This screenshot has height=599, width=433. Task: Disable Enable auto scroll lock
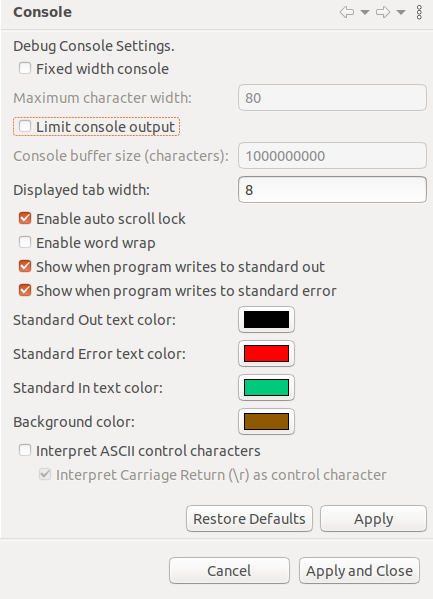(25, 219)
